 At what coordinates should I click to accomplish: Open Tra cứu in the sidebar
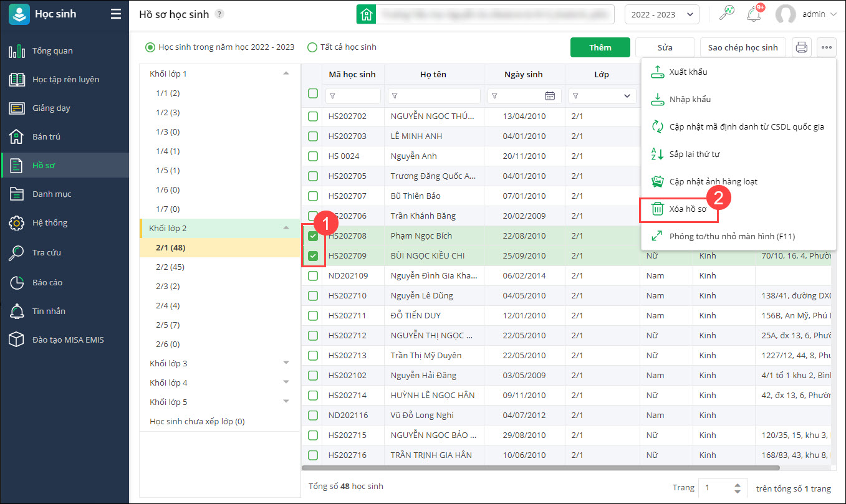pyautogui.click(x=47, y=252)
